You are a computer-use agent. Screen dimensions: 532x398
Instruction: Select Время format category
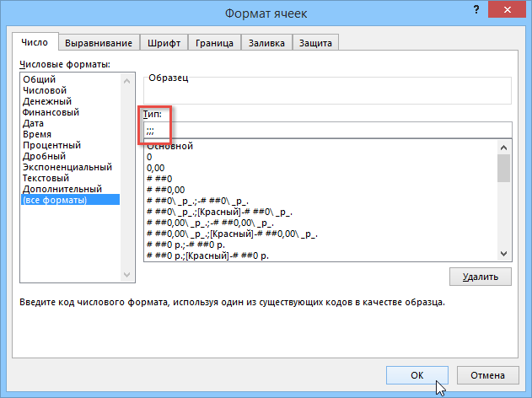71,134
